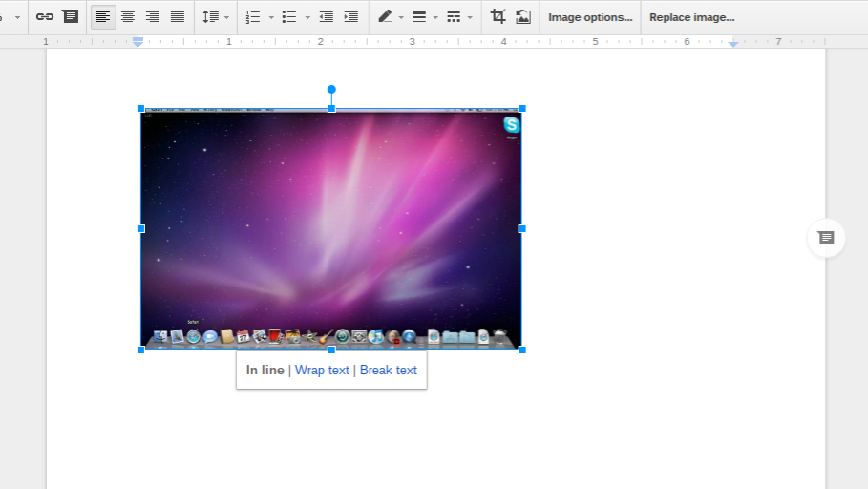Open Image options
Screen dimensions: 868x489
click(590, 17)
